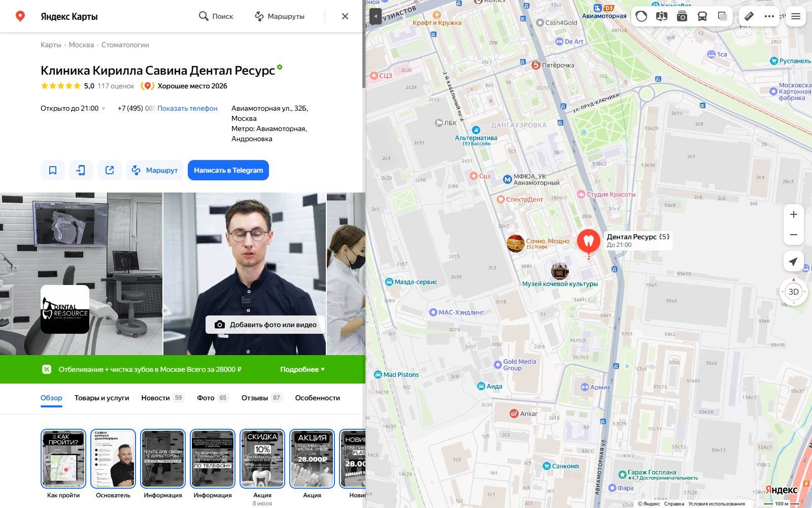Switch to Товары и услуги tab
The image size is (812, 508).
click(x=101, y=398)
